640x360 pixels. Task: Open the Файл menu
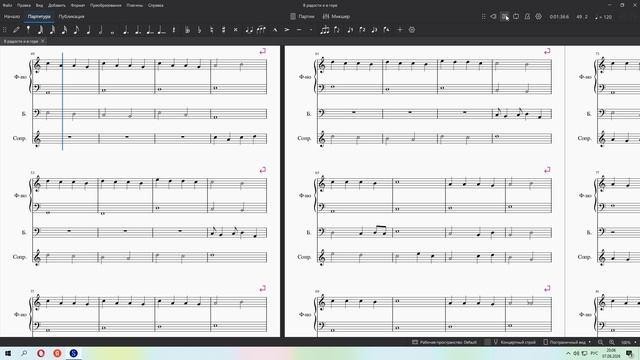7,5
